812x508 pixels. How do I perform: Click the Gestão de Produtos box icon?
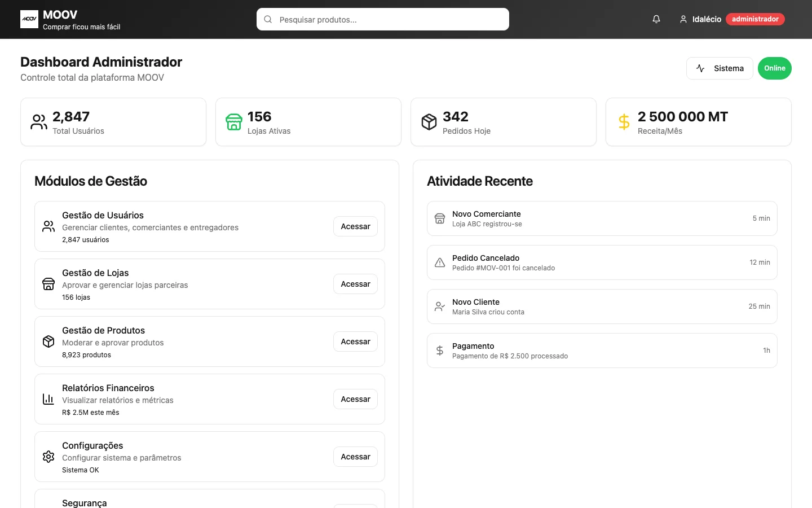(48, 341)
